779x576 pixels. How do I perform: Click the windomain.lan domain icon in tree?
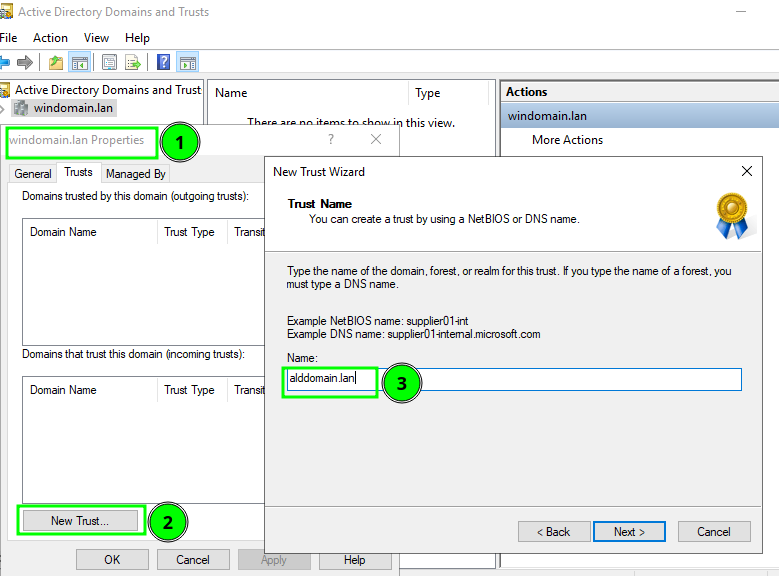coord(20,108)
